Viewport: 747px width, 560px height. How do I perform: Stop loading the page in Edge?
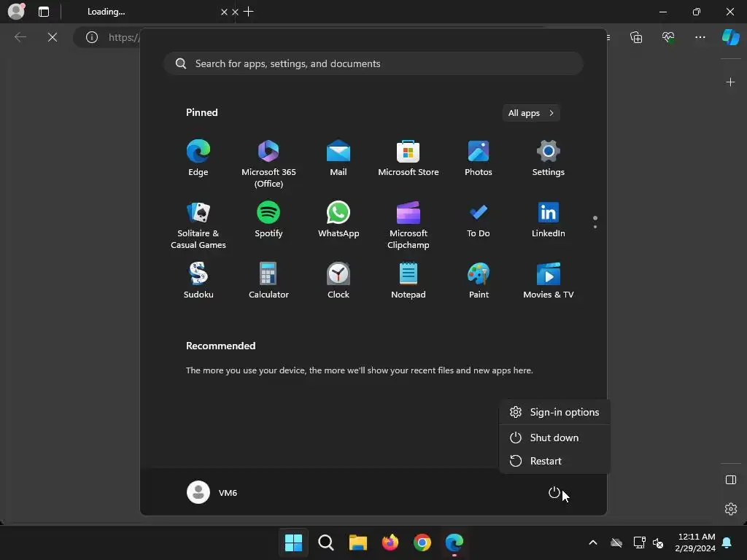click(53, 37)
